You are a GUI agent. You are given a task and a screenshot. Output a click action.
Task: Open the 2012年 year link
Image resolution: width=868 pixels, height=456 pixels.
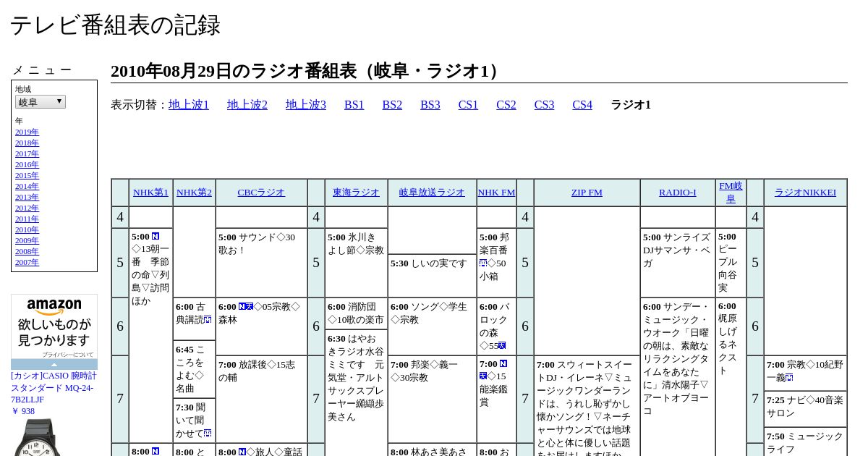tap(27, 208)
